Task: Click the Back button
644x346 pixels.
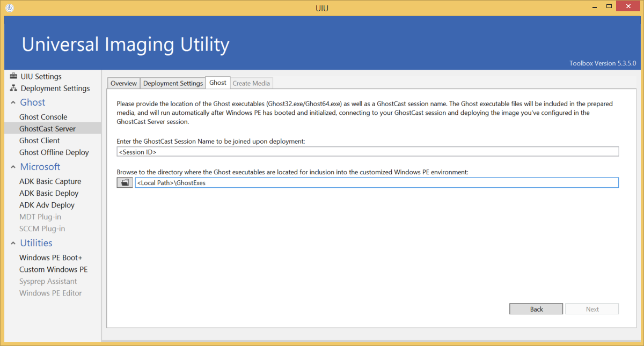Action: click(536, 309)
